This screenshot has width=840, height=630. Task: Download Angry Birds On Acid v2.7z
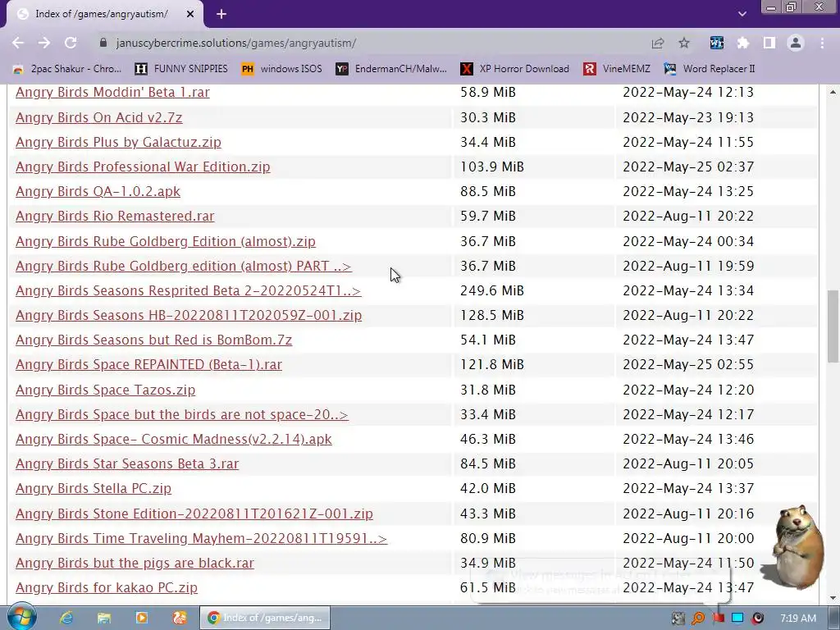[99, 117]
